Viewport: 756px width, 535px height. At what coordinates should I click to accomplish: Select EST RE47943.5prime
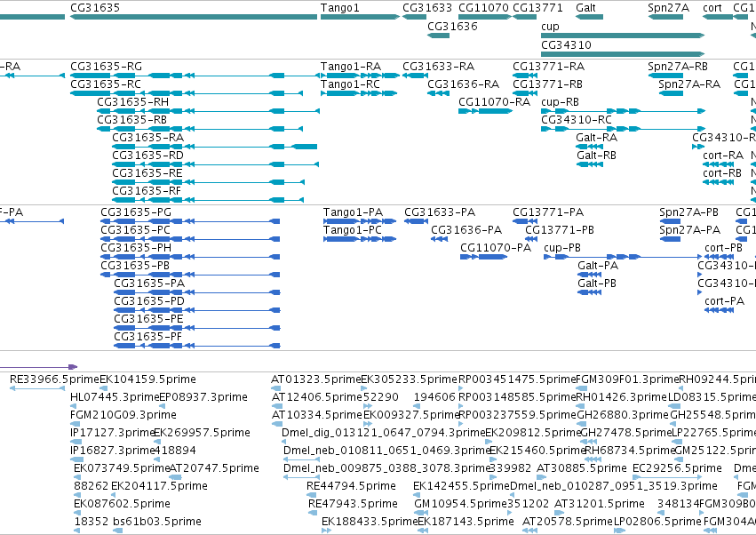tap(353, 504)
